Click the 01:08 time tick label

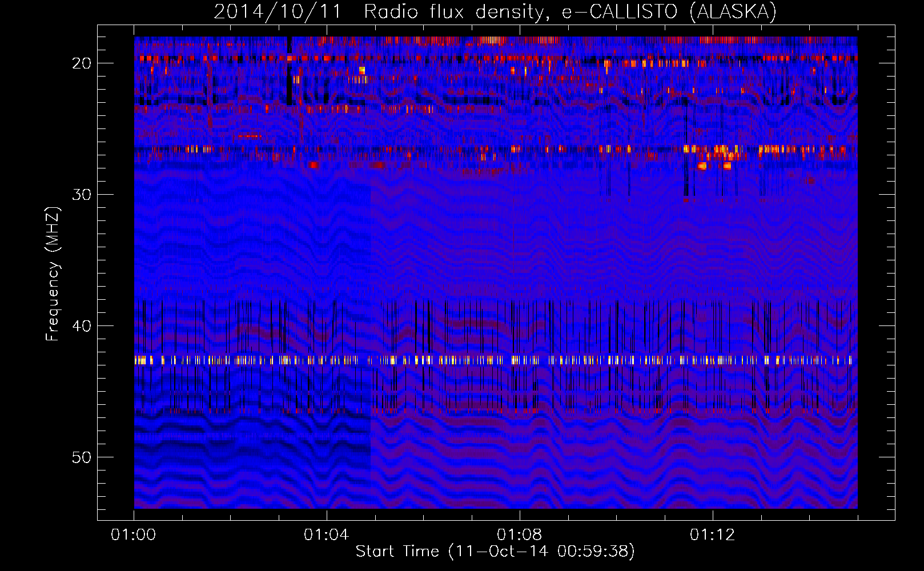point(520,535)
